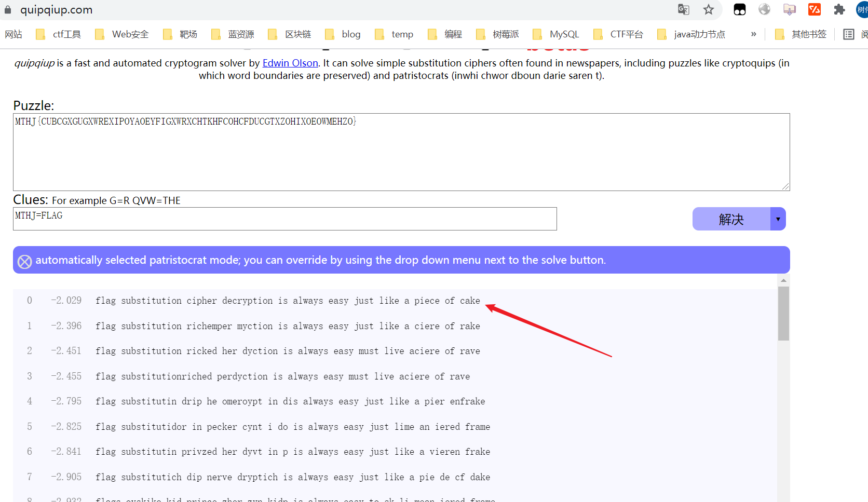868x502 pixels.
Task: Dismiss the patristocrat mode notice via X icon
Action: point(24,261)
